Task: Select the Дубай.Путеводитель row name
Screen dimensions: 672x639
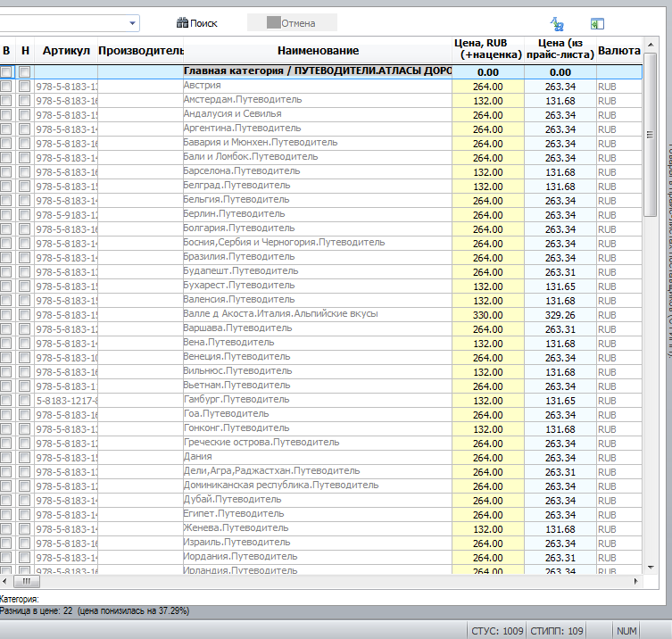Action: click(233, 499)
